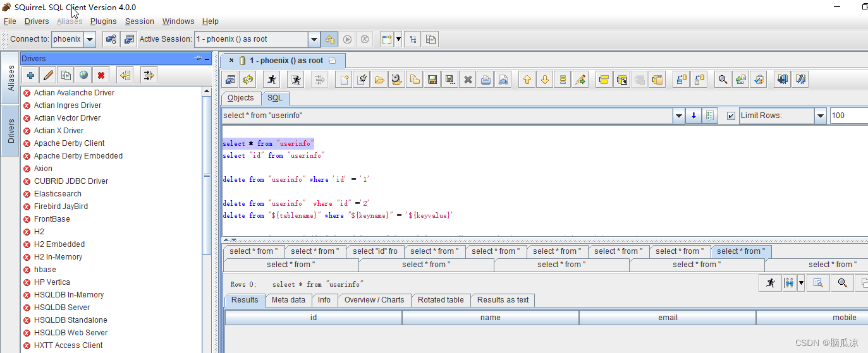This screenshot has height=353, width=868.
Task: Click the commit icon highlighted after Active Session
Action: tap(329, 39)
